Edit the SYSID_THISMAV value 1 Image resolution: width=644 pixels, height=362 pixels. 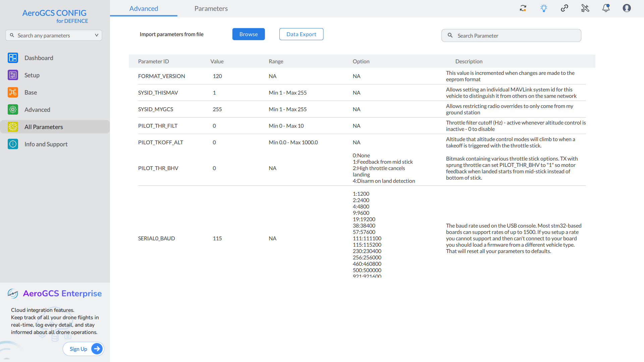214,93
